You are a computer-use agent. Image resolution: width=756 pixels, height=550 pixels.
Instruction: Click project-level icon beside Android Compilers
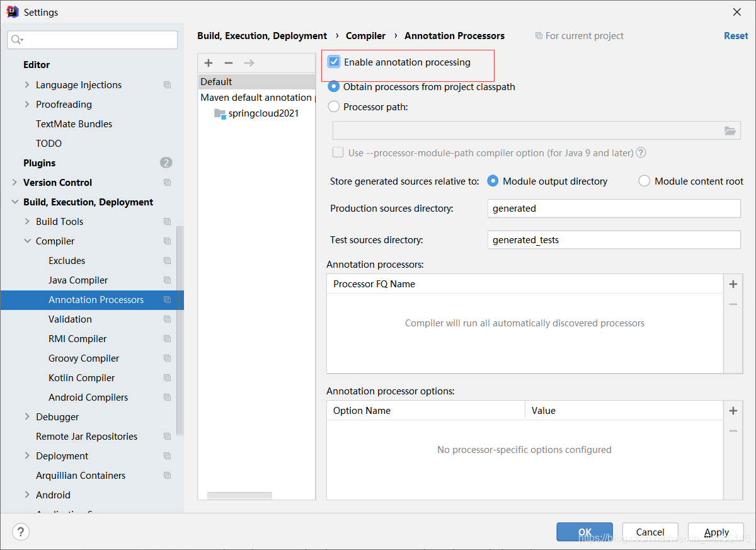pos(167,398)
